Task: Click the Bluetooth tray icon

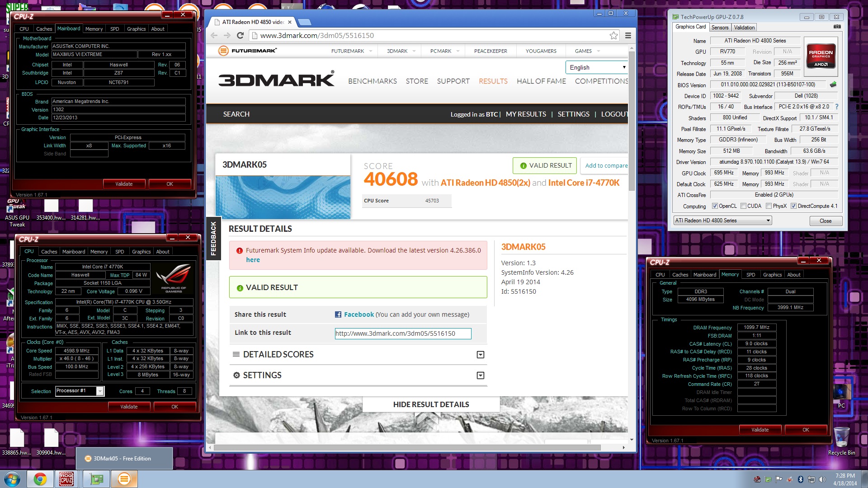Action: (800, 479)
